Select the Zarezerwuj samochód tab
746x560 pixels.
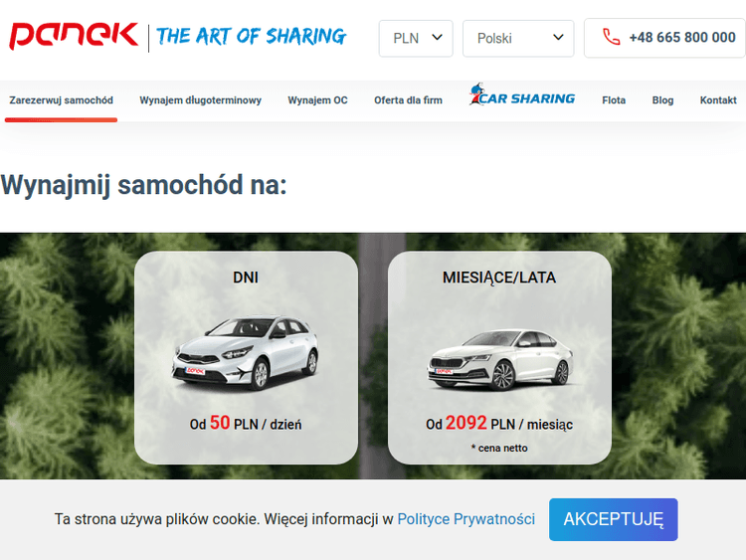pos(62,100)
